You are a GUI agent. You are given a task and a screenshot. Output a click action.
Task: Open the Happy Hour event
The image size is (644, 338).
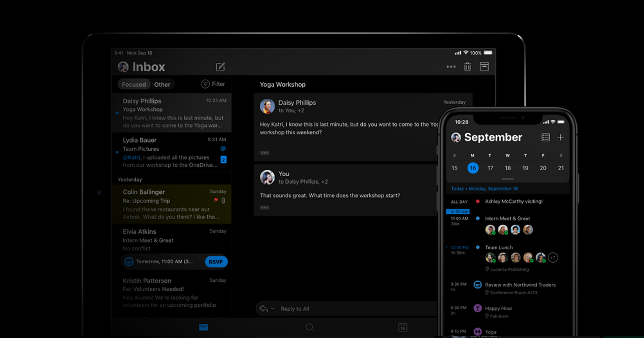coord(508,312)
